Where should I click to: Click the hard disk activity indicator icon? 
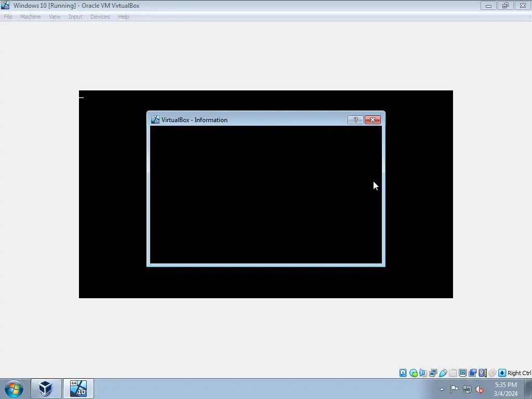tap(403, 373)
